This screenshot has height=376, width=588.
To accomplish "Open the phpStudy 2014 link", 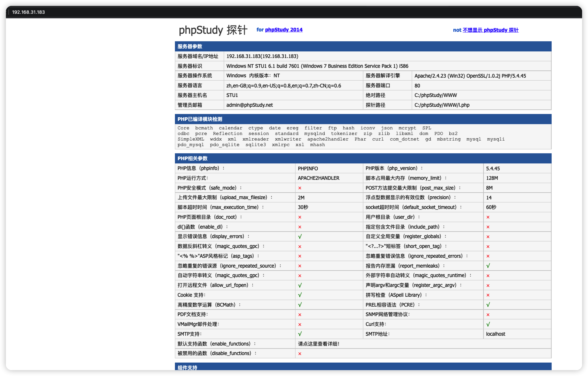I will click(x=284, y=30).
